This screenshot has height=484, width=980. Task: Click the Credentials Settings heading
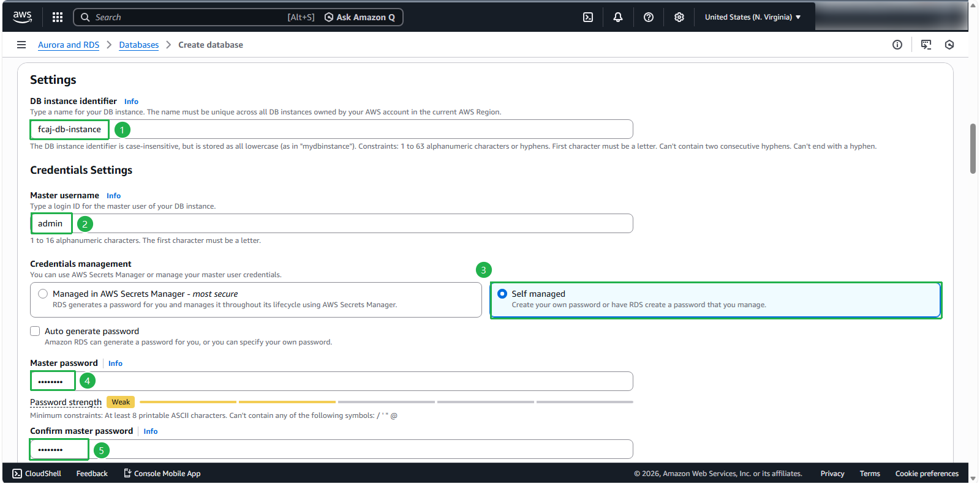81,170
